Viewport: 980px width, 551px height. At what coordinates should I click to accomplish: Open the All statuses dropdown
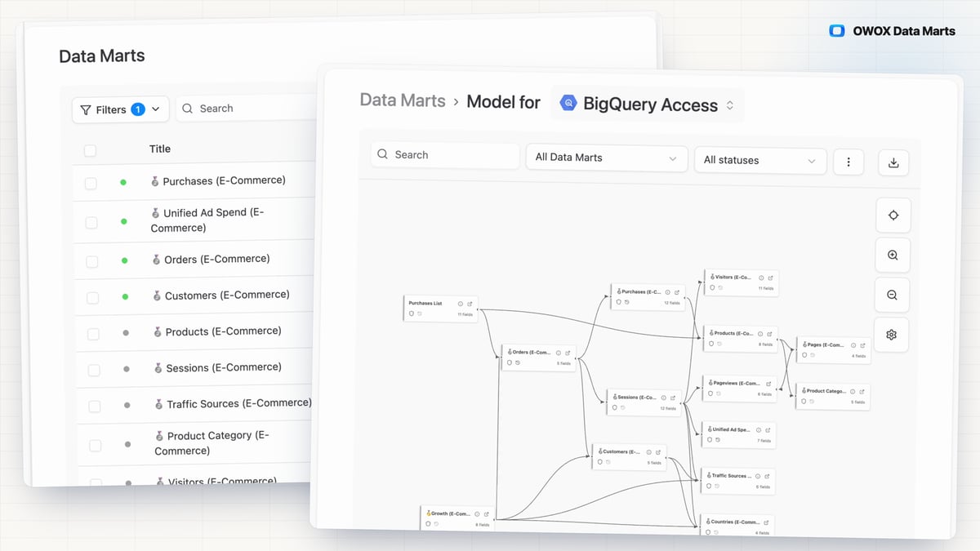759,160
